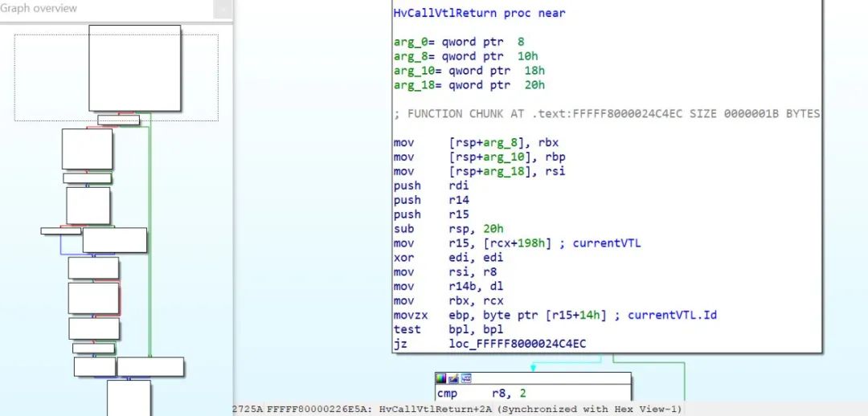
Task: Click 'mov r15, [rcx+198h]' instruction
Action: [x=473, y=243]
